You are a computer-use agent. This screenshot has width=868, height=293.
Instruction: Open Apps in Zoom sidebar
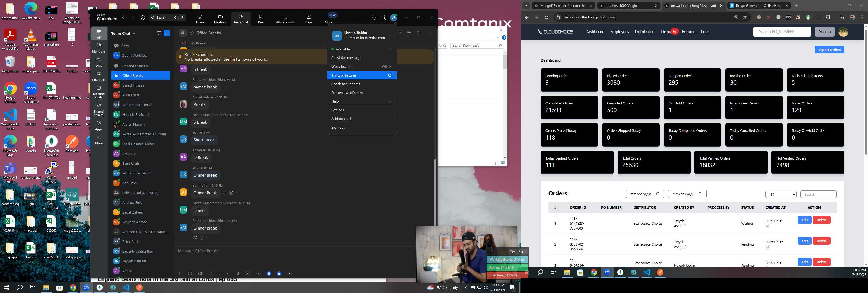(99, 125)
